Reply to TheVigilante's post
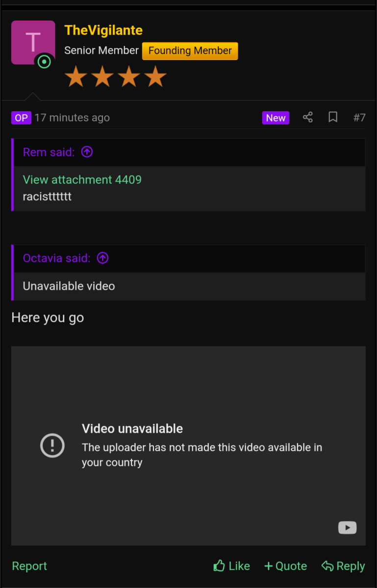 343,566
